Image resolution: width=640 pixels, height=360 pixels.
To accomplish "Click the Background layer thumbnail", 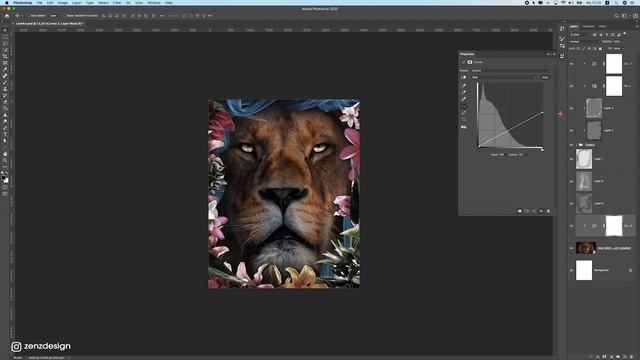I will coord(584,270).
